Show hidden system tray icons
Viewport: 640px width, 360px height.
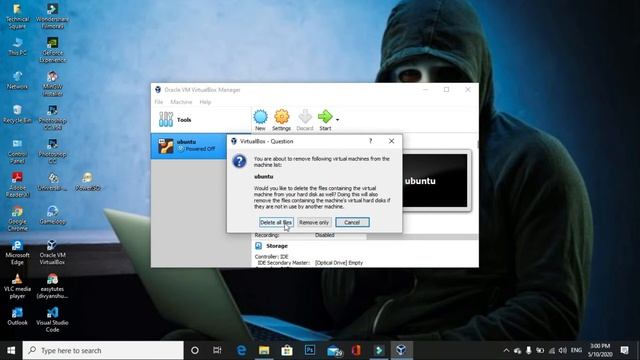point(507,350)
